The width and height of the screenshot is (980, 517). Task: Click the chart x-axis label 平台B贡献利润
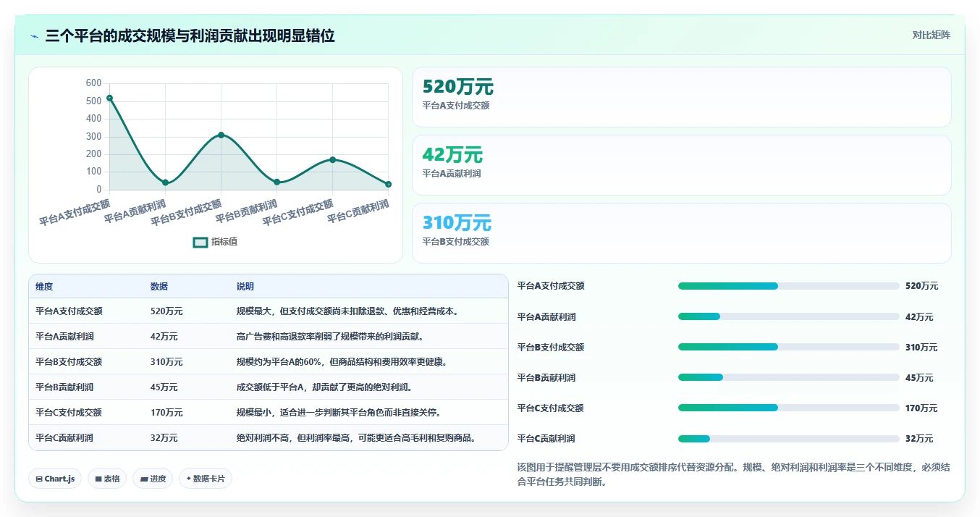pyautogui.click(x=246, y=211)
